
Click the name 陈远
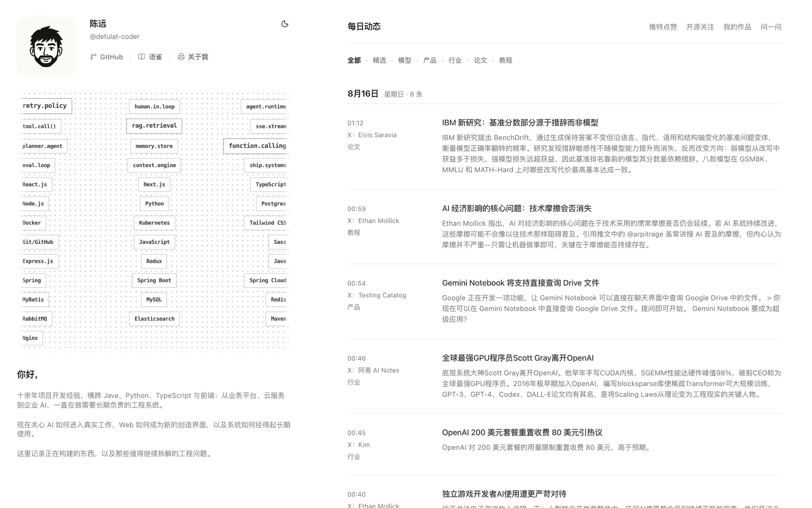(98, 24)
